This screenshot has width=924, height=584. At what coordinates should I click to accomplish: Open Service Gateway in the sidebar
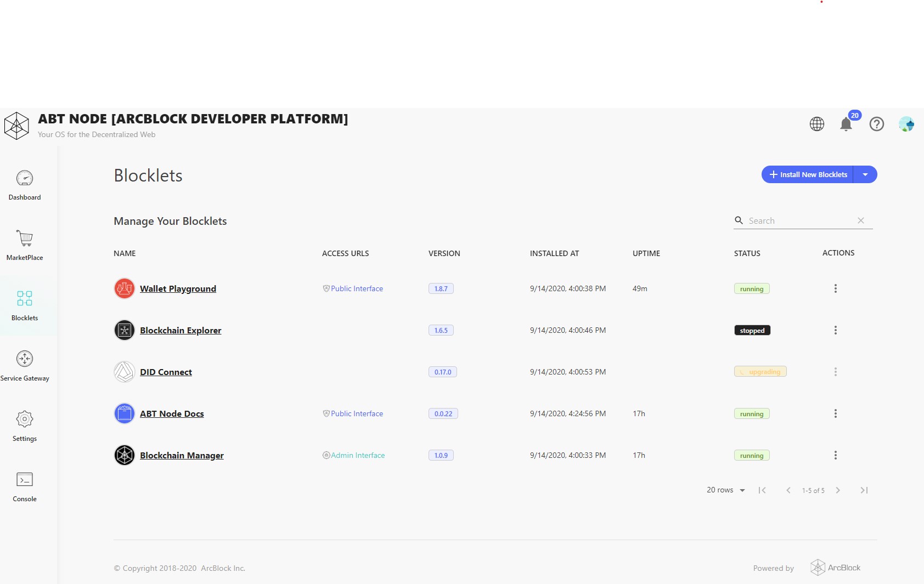25,366
